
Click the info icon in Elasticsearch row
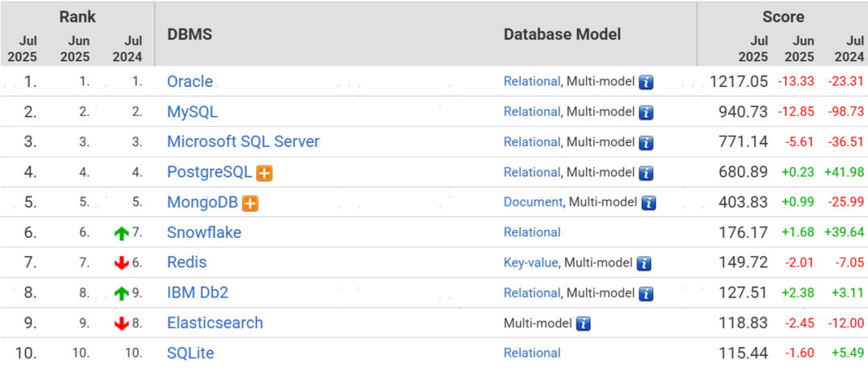(583, 324)
